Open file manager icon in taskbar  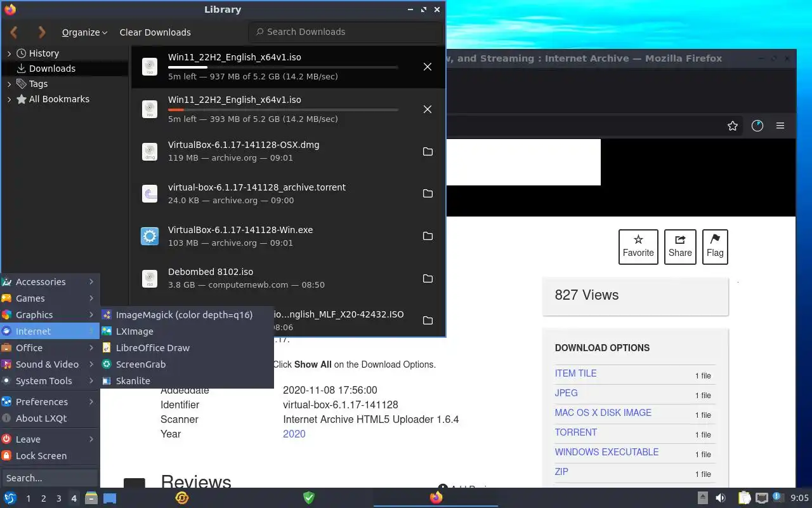(91, 498)
